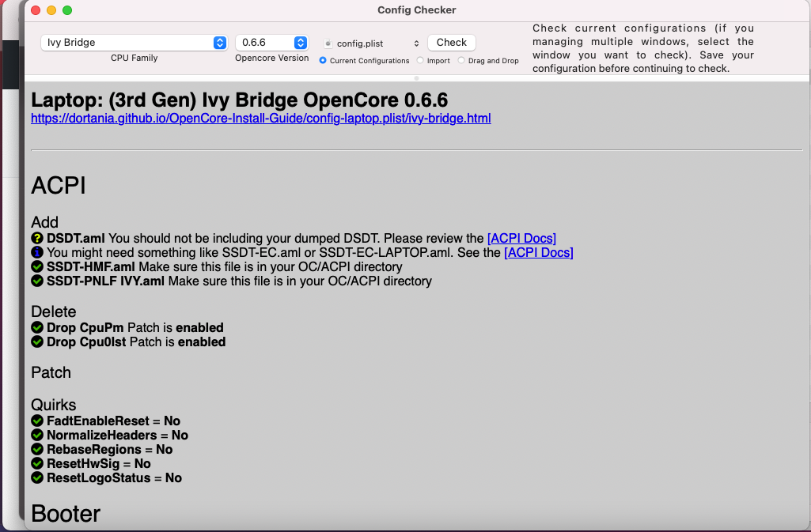Select the Drag and Drop radio button
Image resolution: width=811 pixels, height=532 pixels.
460,60
